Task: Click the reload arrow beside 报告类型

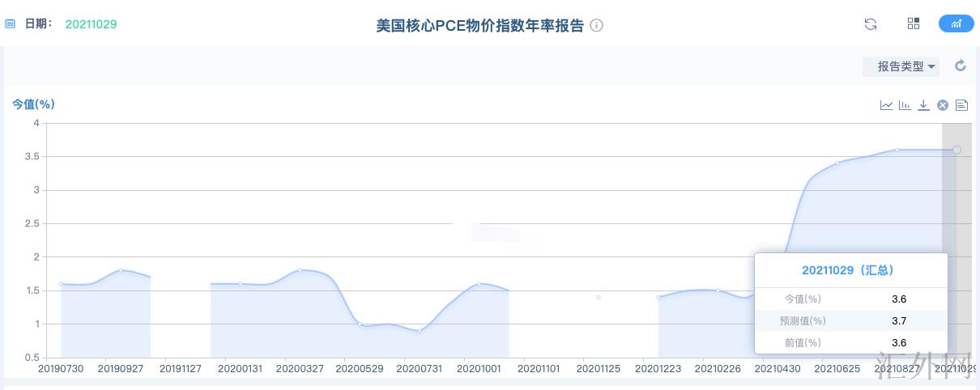Action: tap(961, 66)
